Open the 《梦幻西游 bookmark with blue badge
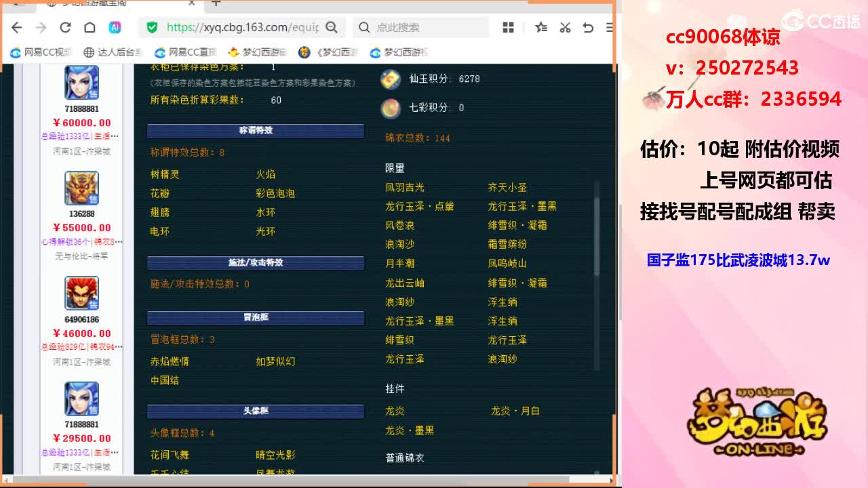Viewport: 868px width, 488px height. 329,52
